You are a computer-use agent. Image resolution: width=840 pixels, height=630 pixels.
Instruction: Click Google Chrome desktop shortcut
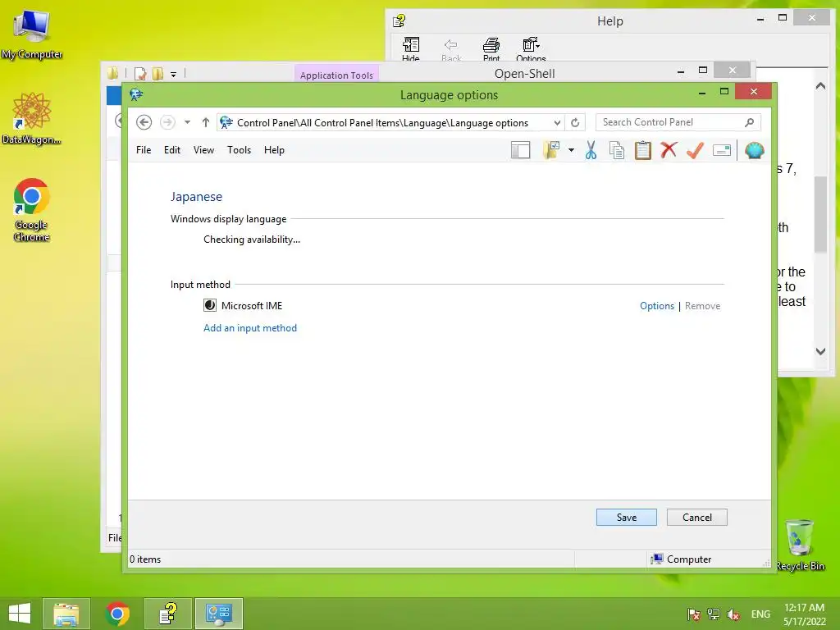point(32,209)
